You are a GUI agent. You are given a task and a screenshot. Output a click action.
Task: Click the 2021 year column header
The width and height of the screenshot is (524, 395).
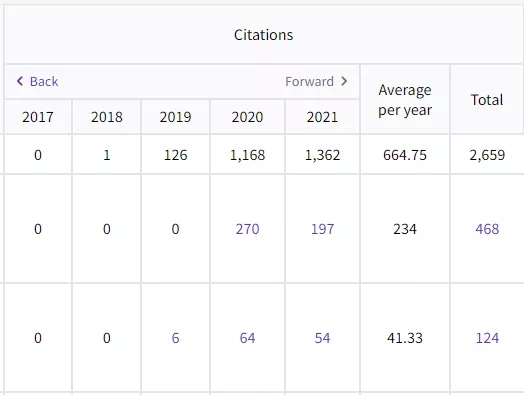(322, 117)
